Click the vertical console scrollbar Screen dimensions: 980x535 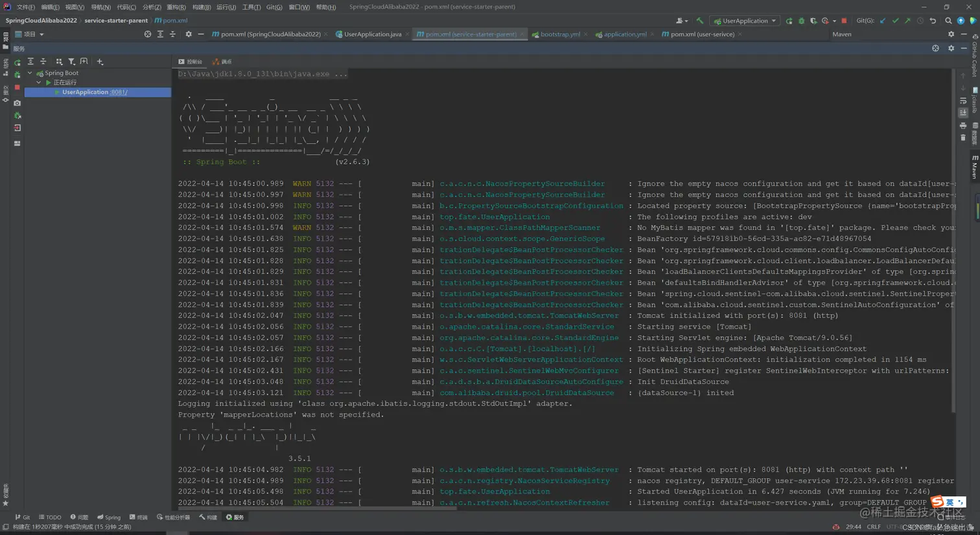pos(953,241)
